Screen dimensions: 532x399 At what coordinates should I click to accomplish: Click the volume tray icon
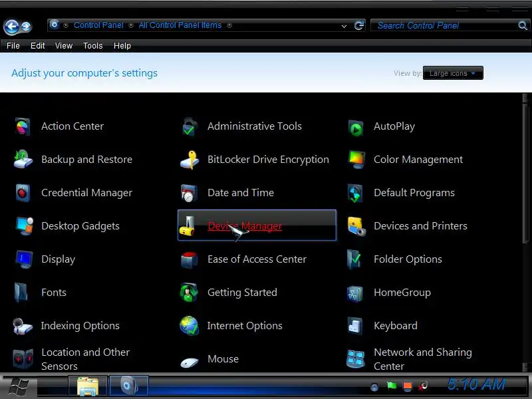[423, 386]
